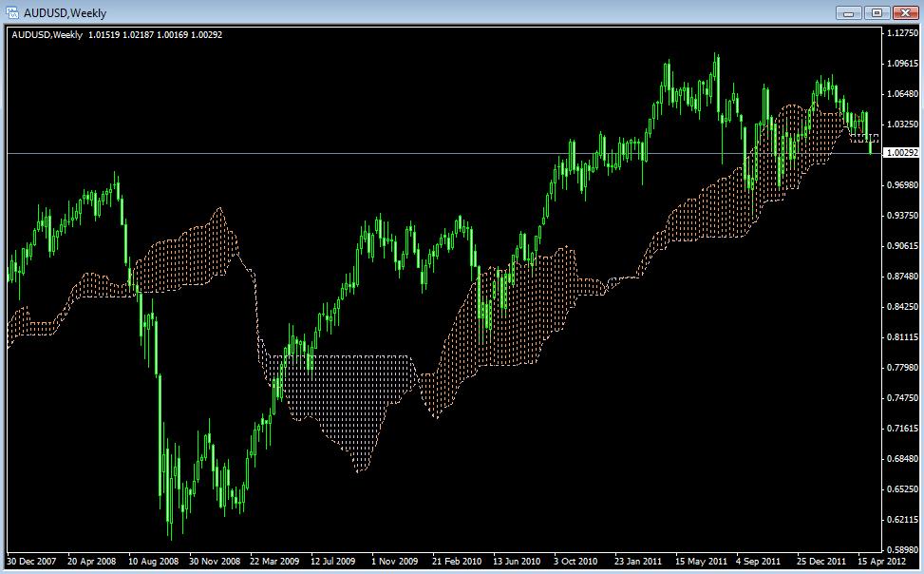
Task: Click the 1.03250 price scale label
Action: click(902, 124)
